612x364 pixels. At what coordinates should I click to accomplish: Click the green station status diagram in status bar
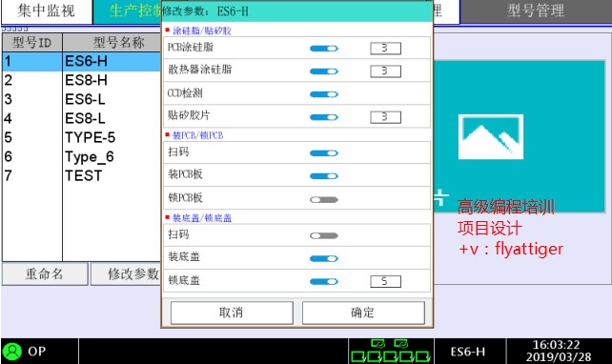(391, 351)
